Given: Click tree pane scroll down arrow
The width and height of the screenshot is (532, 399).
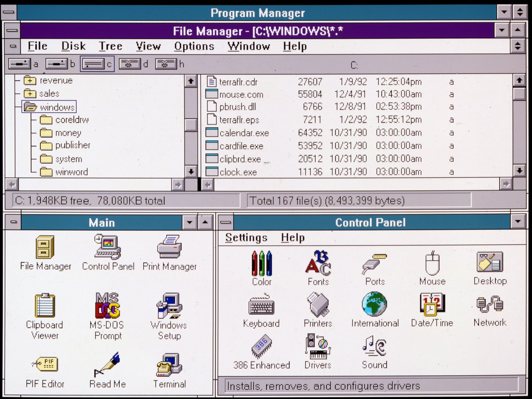Looking at the screenshot, I should pos(191,171).
